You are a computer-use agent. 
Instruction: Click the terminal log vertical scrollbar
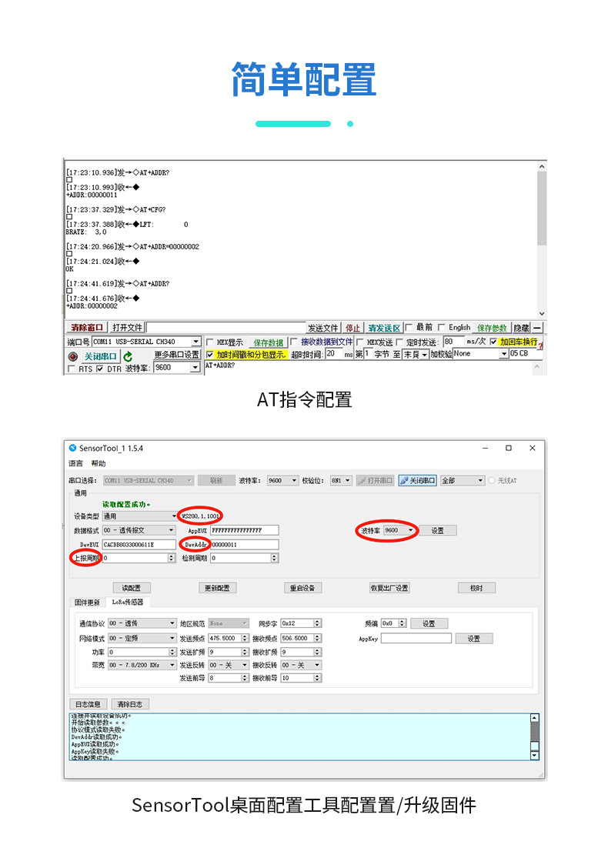[x=542, y=239]
